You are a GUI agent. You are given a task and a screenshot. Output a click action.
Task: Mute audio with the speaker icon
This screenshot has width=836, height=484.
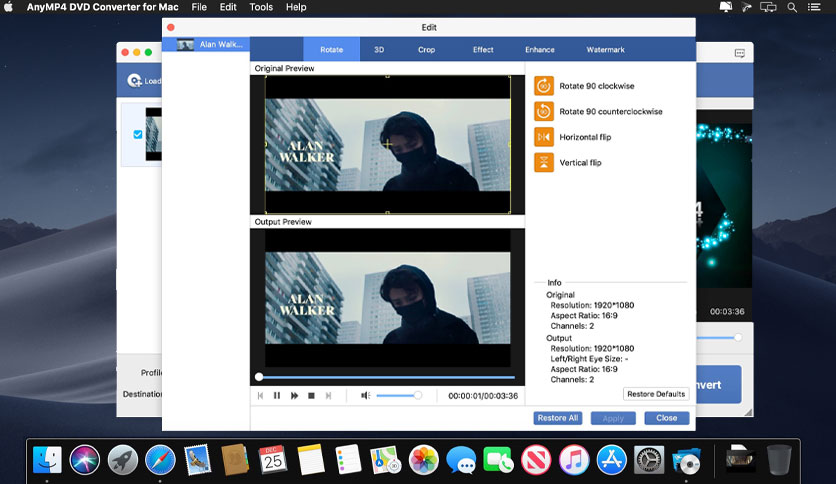click(x=365, y=396)
